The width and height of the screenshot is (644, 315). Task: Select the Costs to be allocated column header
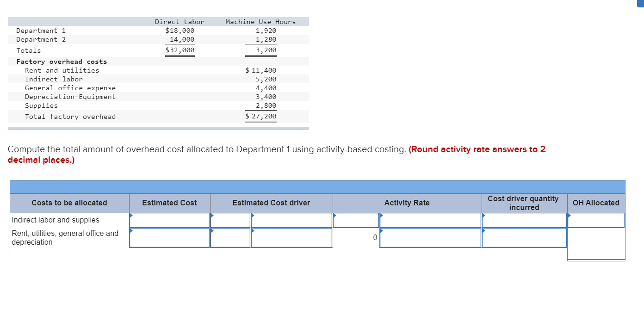(68, 203)
